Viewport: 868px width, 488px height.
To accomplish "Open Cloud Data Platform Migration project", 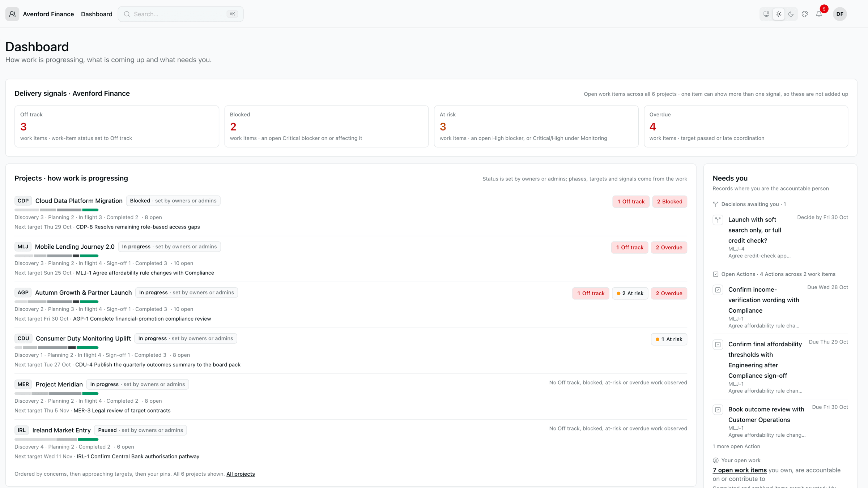I will coord(79,201).
